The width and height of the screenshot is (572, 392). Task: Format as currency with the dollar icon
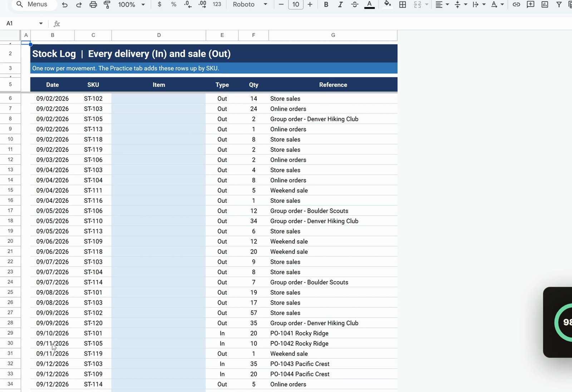pyautogui.click(x=159, y=4)
